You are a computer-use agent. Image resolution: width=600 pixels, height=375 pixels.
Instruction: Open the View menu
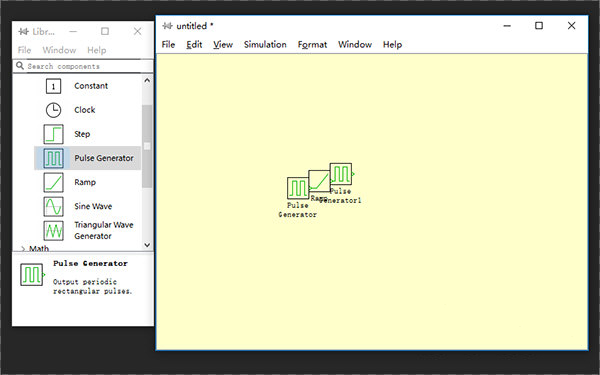point(223,45)
